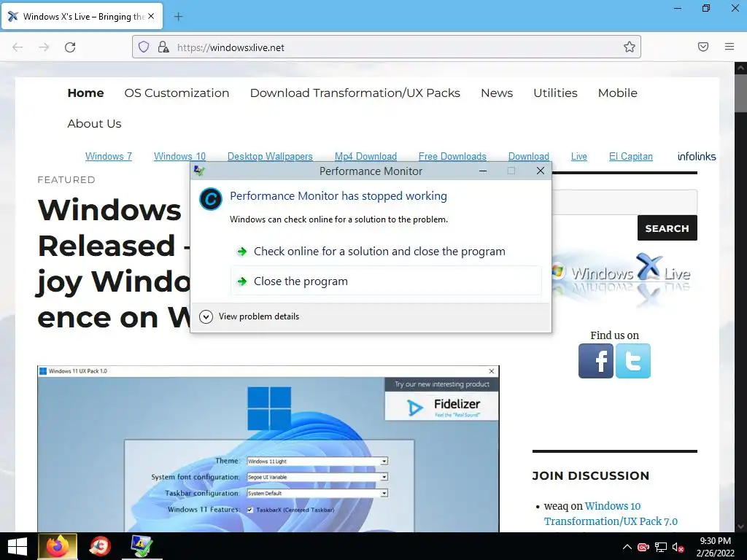747x560 pixels.
Task: Follow the Desktop Wallpapers link
Action: click(270, 156)
